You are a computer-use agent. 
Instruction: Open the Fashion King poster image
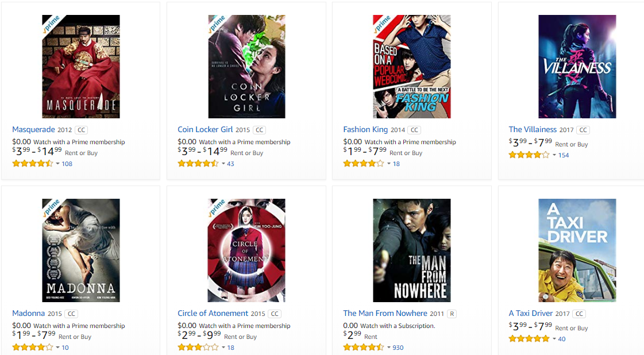(x=411, y=67)
